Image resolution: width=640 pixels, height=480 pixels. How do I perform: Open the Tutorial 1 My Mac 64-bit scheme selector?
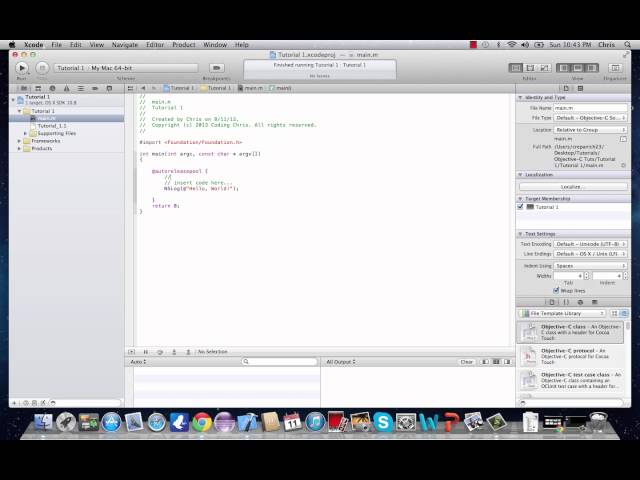click(x=126, y=68)
